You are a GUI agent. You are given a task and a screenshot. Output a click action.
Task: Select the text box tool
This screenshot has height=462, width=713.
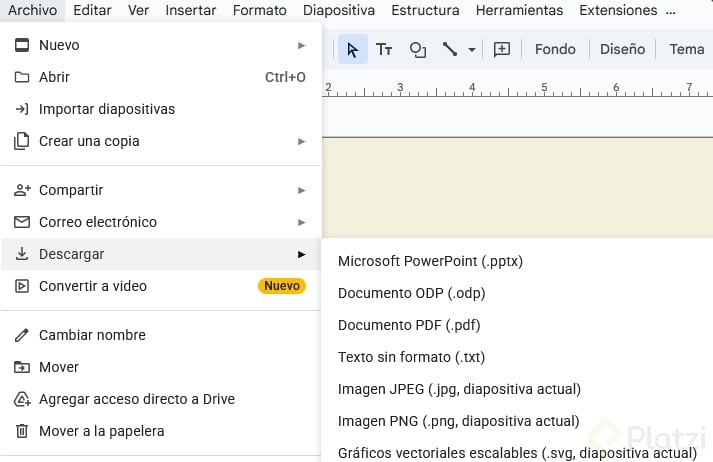384,49
